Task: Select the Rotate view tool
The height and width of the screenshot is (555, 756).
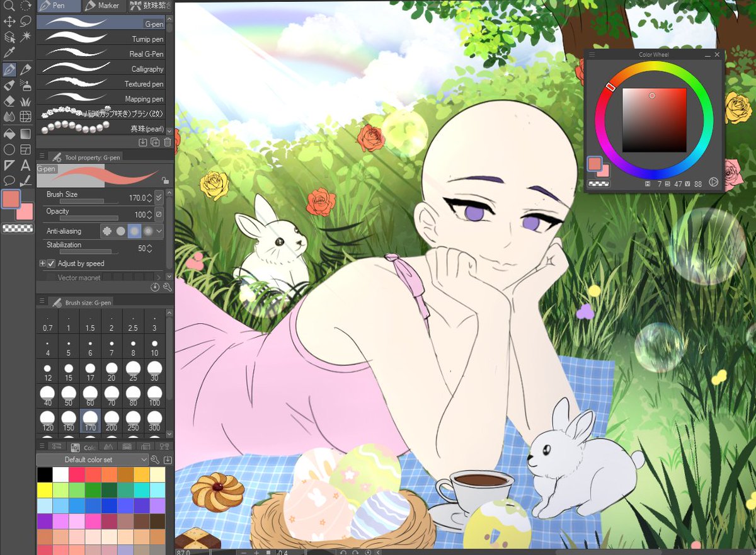Action: point(26,6)
